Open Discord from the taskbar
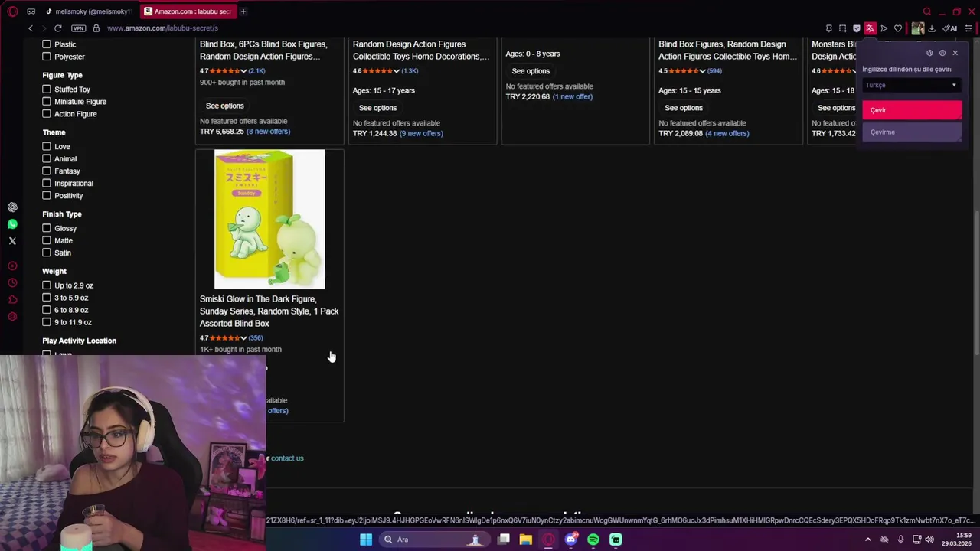The height and width of the screenshot is (551, 980). (x=570, y=540)
